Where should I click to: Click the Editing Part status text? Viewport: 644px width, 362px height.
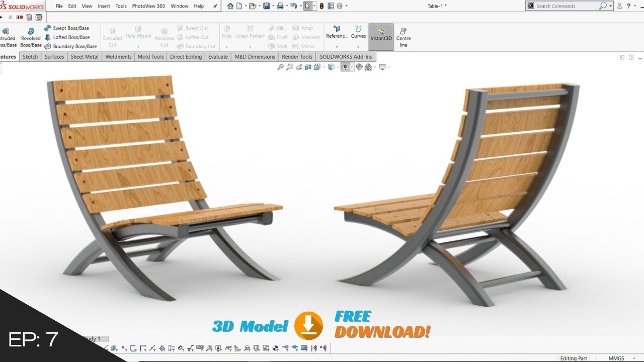574,358
